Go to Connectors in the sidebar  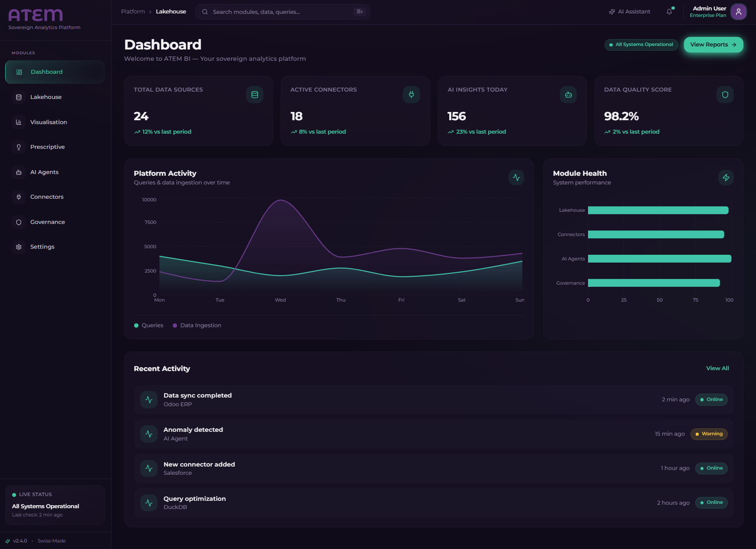(46, 197)
